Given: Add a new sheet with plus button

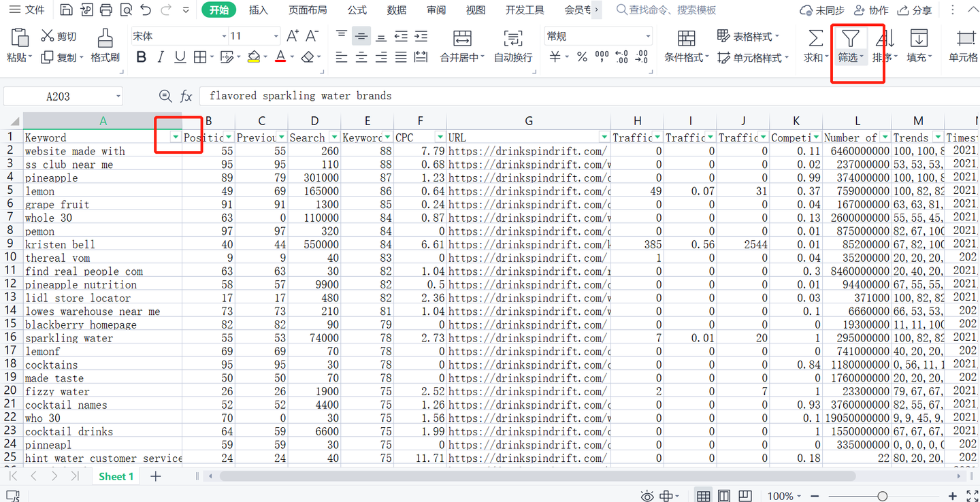Looking at the screenshot, I should pyautogui.click(x=156, y=476).
